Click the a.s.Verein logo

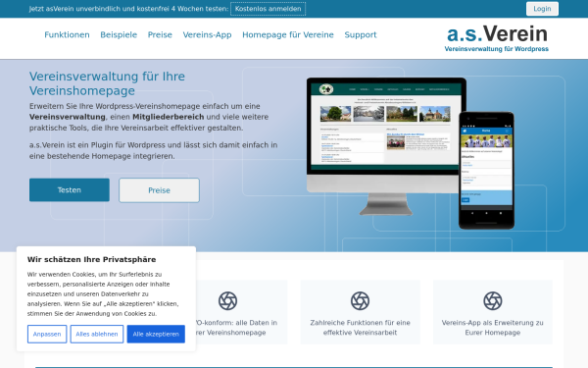tap(497, 38)
